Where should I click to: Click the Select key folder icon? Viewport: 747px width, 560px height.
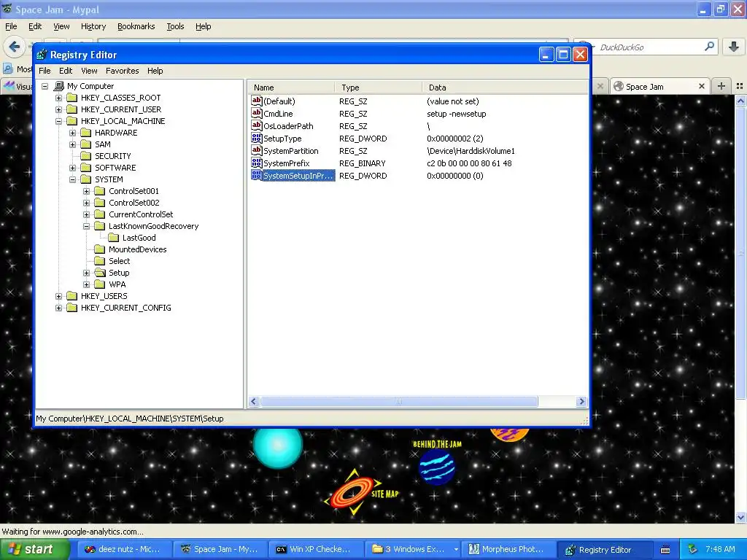click(99, 261)
